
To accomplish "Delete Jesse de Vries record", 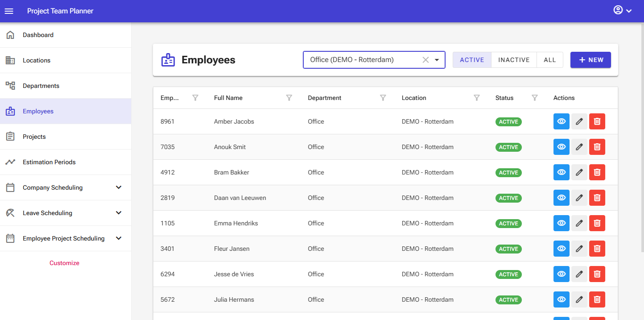I will 597,274.
